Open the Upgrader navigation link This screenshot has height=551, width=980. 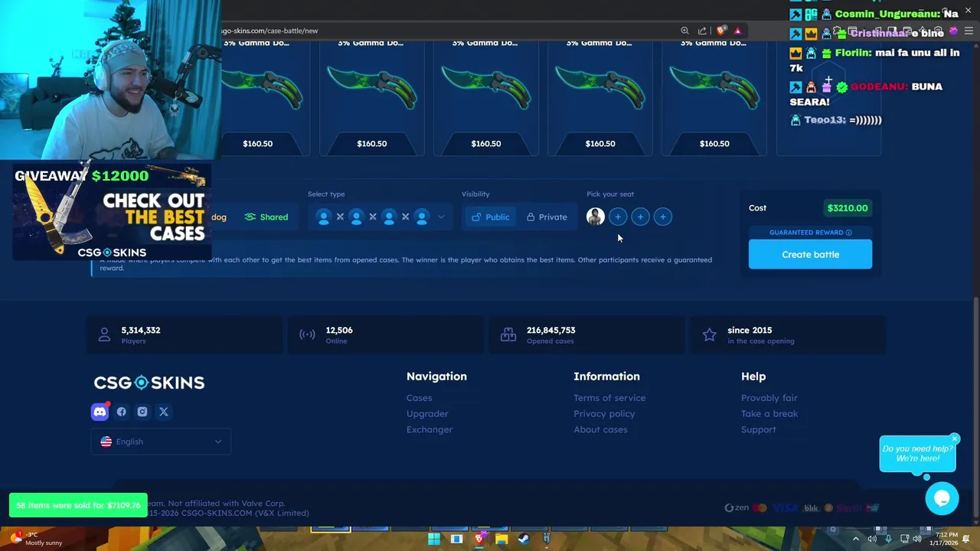point(427,414)
